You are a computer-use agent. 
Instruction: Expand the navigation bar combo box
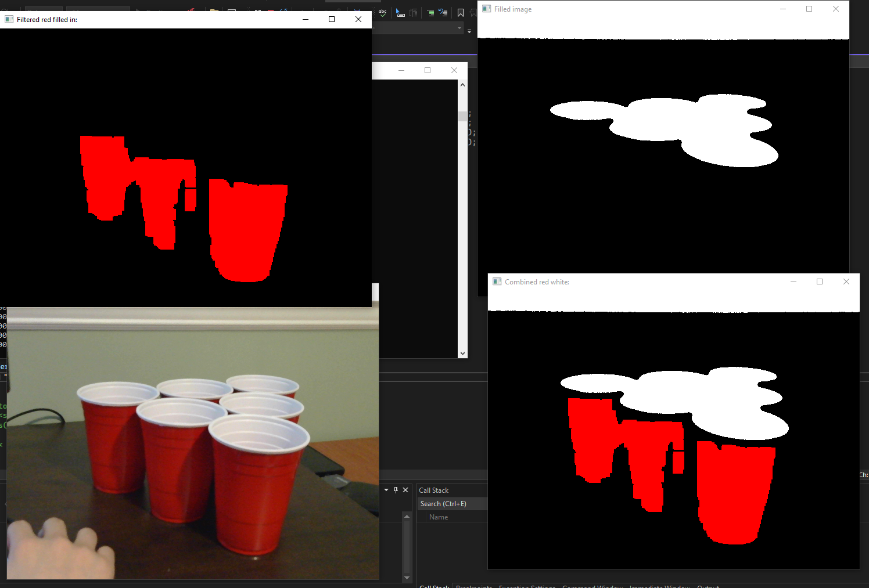coord(459,28)
